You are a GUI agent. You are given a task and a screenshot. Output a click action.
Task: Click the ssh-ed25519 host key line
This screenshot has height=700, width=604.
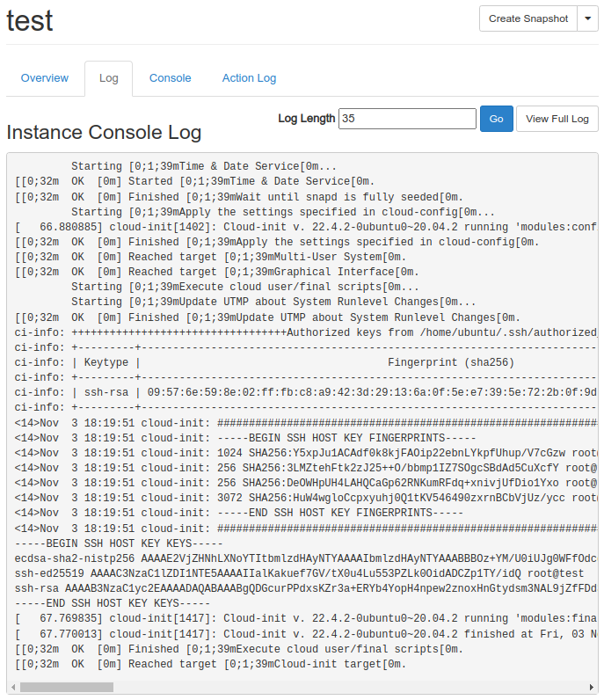[299, 573]
